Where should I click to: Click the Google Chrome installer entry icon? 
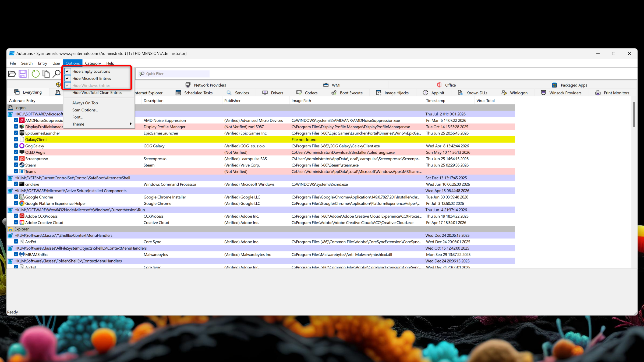pyautogui.click(x=22, y=197)
